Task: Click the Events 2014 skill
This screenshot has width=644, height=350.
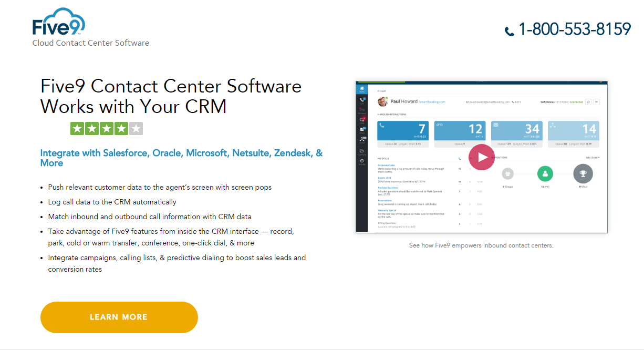Action: click(x=385, y=178)
